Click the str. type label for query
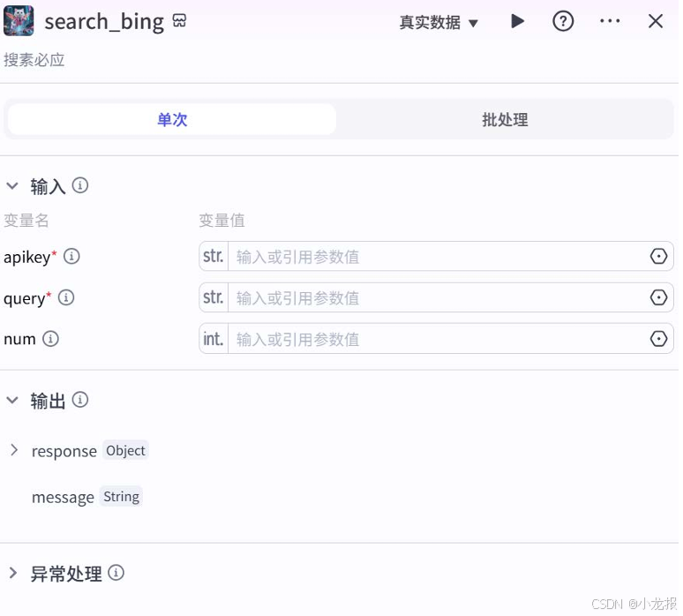Screen dimensions: 683x616 (x=214, y=297)
